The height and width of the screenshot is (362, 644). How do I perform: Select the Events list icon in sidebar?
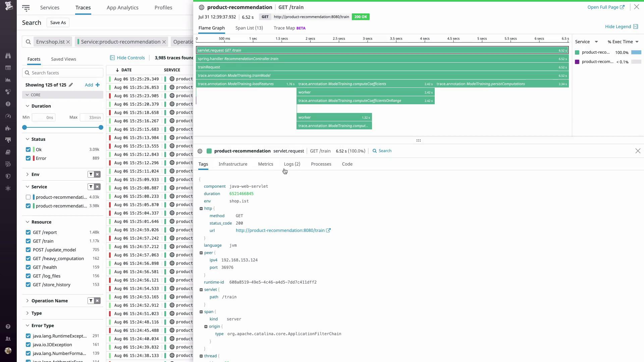tap(8, 68)
